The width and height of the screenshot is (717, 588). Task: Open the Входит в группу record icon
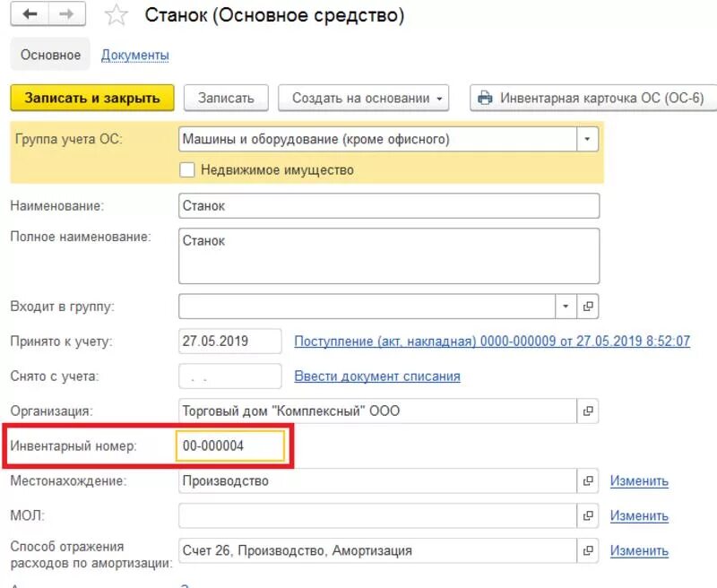click(588, 306)
